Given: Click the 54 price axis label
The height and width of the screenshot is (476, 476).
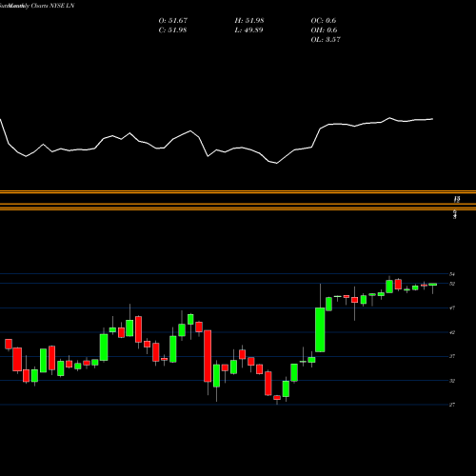Looking at the screenshot, I should point(452,274).
